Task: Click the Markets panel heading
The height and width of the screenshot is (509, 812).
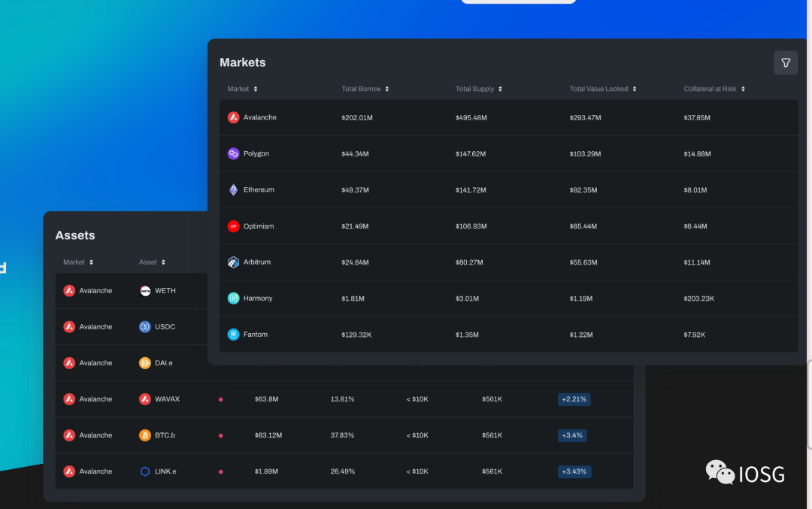Action: 242,62
